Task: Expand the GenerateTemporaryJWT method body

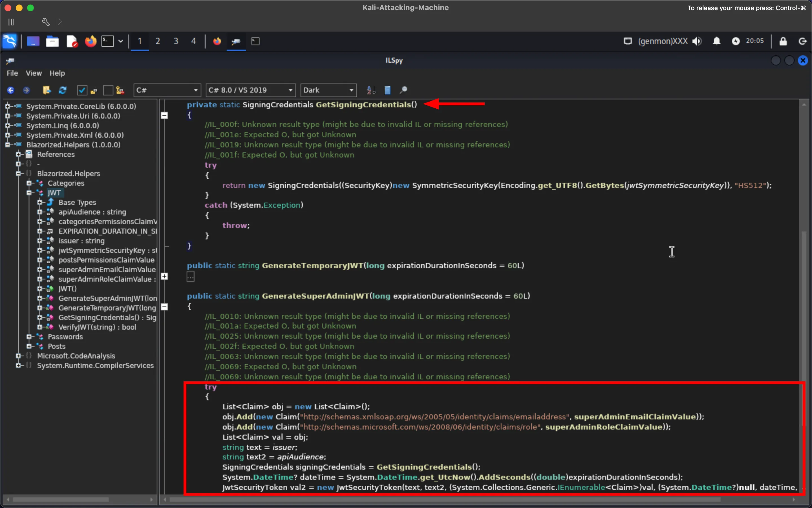Action: point(164,276)
